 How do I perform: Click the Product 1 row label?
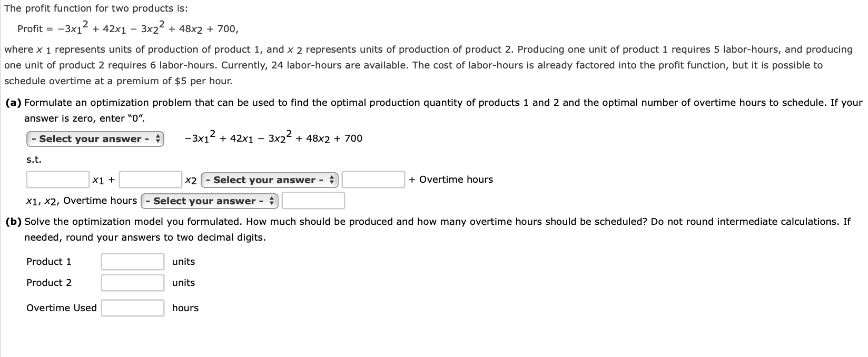[49, 261]
